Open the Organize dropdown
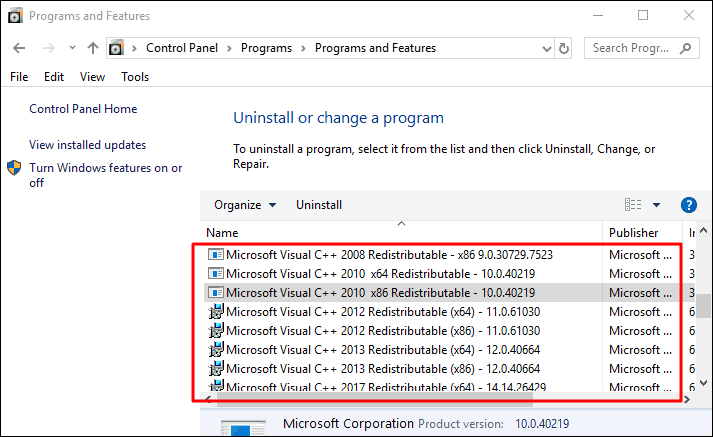 click(x=245, y=205)
